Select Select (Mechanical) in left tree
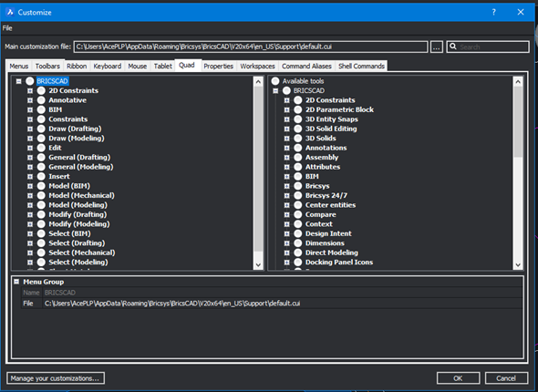This screenshot has height=392, width=538. 82,253
